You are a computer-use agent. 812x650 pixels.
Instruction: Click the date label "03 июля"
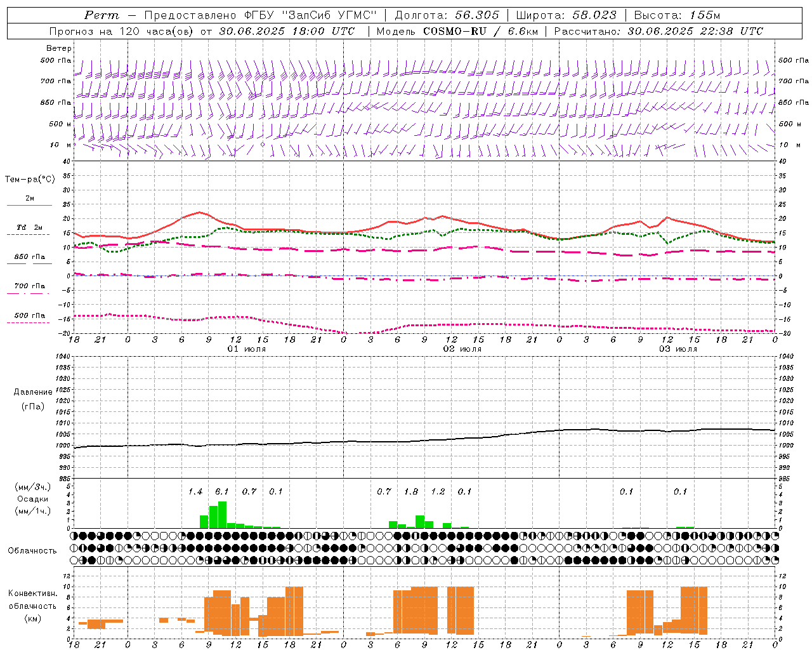tap(678, 349)
